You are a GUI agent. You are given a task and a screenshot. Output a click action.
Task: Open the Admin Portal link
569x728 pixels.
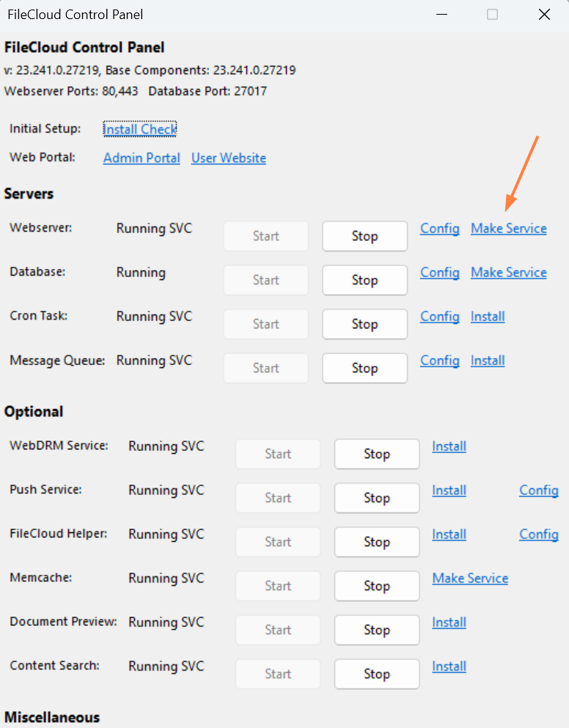(142, 158)
